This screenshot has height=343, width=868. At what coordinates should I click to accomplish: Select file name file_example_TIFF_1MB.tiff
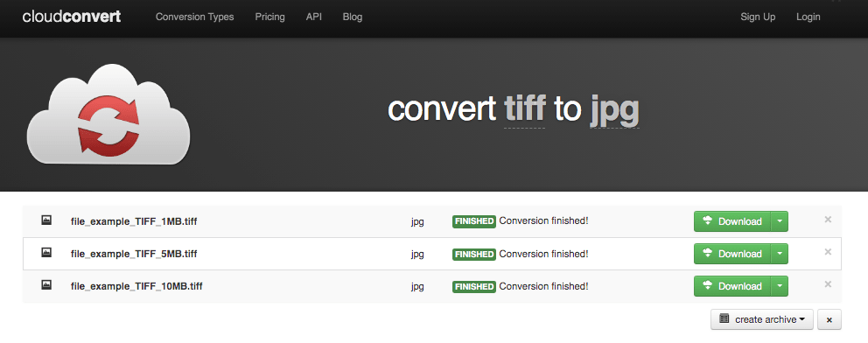pyautogui.click(x=134, y=221)
